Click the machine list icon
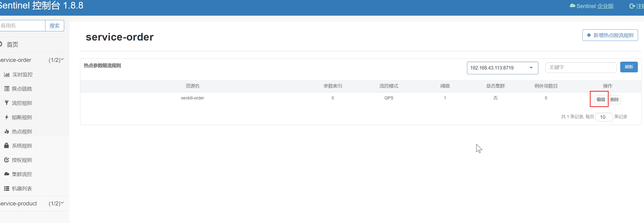Screen dimensions: 644x223 tap(7, 189)
